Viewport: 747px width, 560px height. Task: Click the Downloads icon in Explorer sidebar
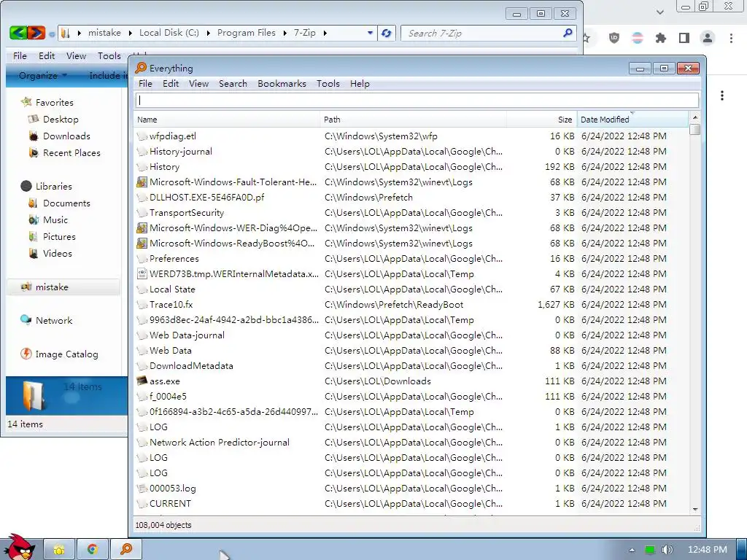pyautogui.click(x=34, y=136)
